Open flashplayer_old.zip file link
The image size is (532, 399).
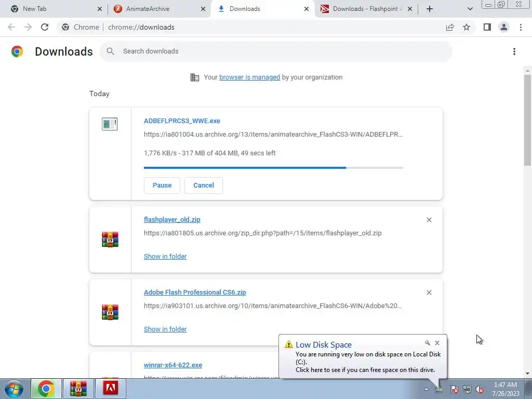point(172,220)
